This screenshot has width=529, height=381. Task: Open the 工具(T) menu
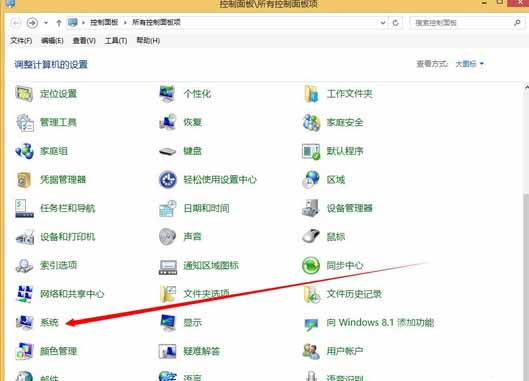116,41
